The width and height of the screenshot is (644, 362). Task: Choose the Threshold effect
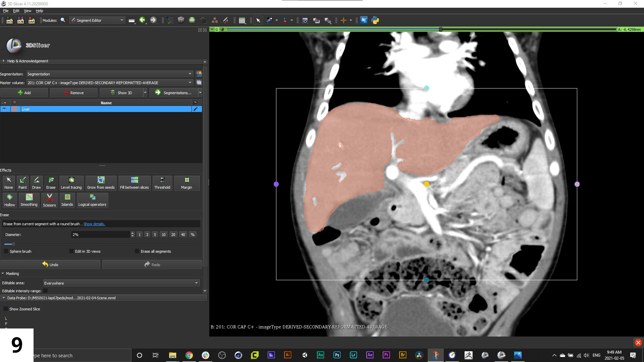coord(162,183)
